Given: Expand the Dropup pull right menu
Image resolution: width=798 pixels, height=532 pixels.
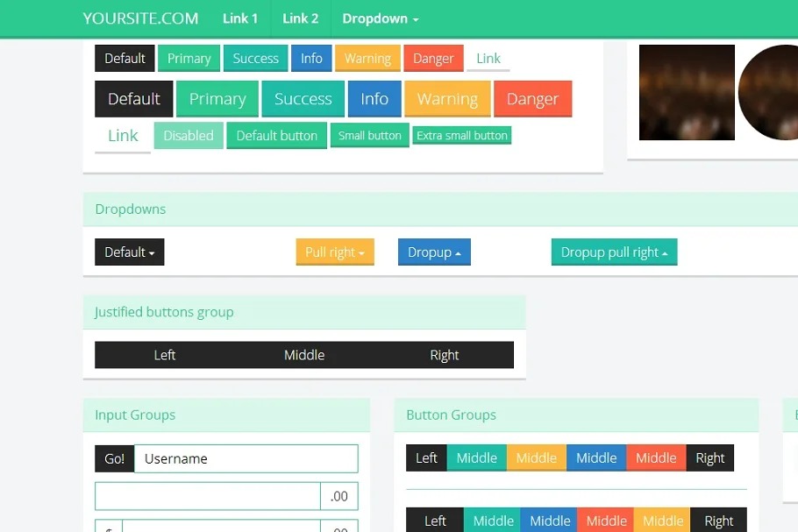Looking at the screenshot, I should pyautogui.click(x=614, y=252).
